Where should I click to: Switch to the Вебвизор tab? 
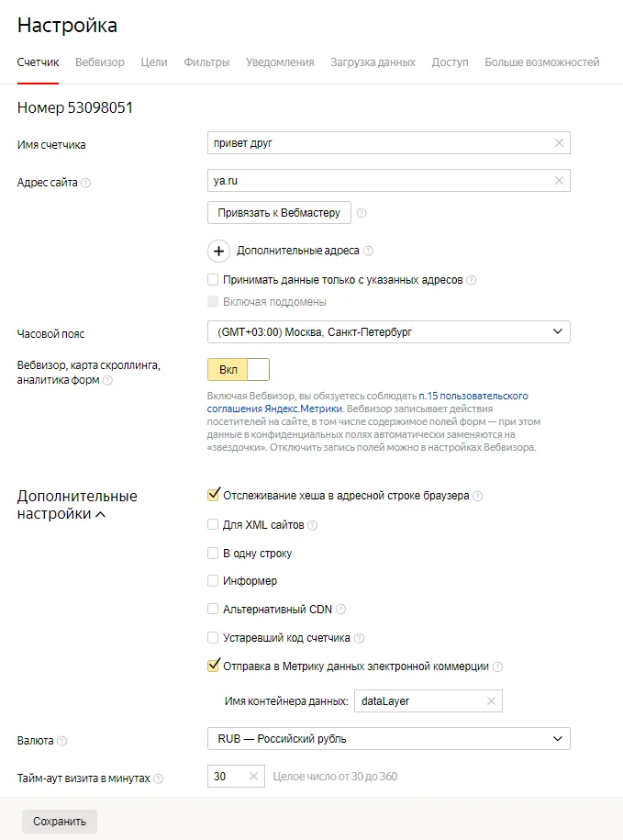[x=100, y=62]
